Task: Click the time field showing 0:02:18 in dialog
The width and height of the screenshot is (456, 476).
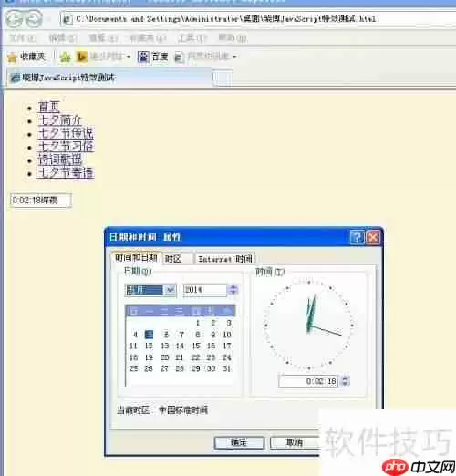Action: click(308, 381)
